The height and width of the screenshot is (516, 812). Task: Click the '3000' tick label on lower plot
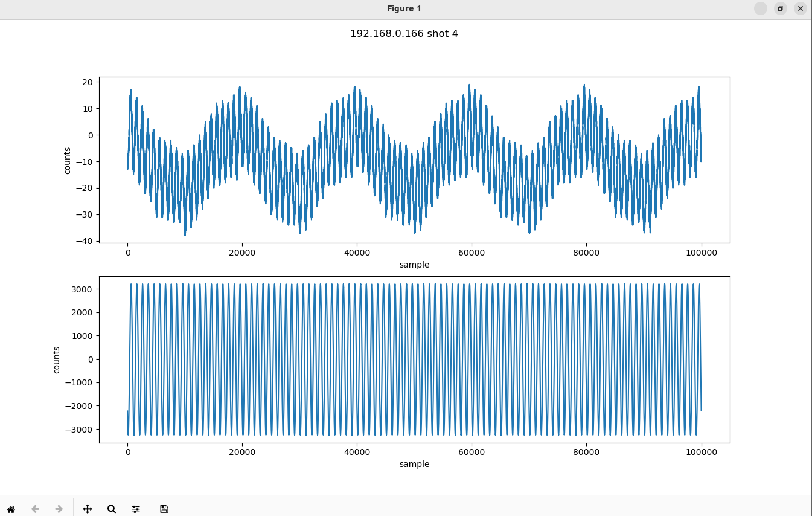(x=82, y=289)
